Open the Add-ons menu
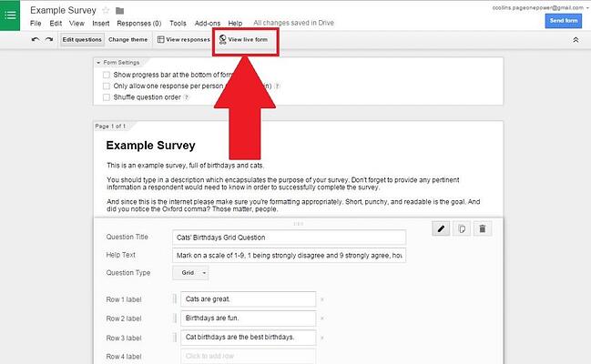The height and width of the screenshot is (364, 591). coord(208,24)
